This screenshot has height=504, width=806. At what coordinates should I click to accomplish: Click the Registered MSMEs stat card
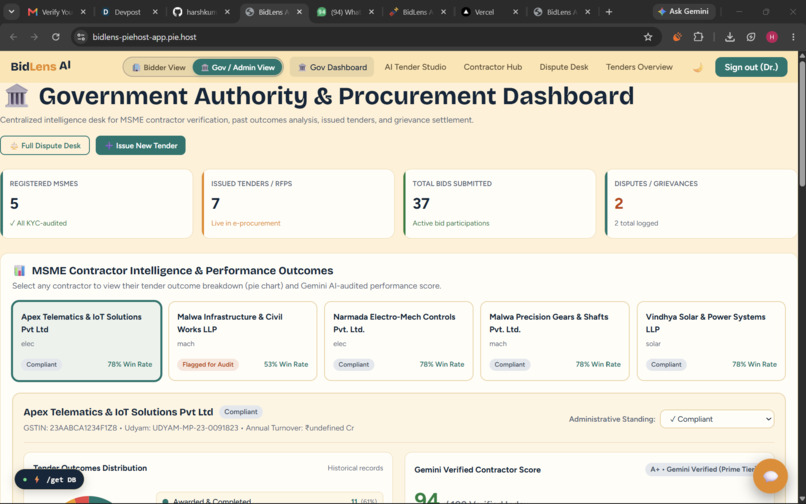point(96,204)
